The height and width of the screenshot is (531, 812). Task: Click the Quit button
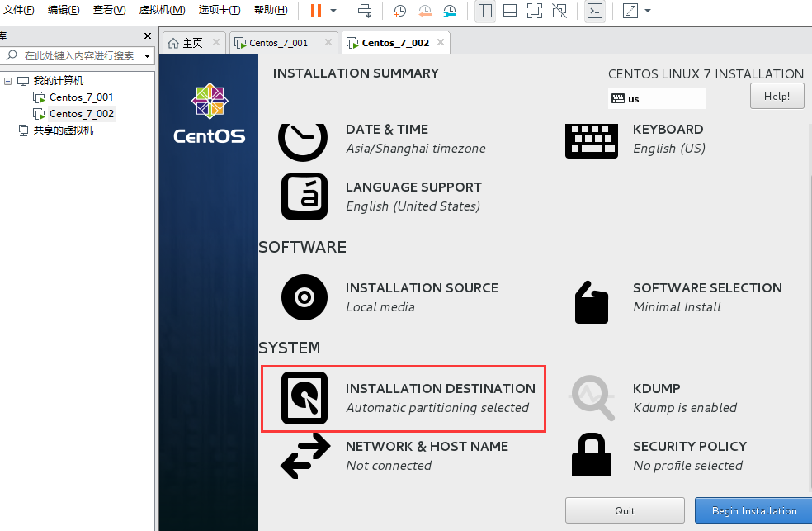point(625,511)
